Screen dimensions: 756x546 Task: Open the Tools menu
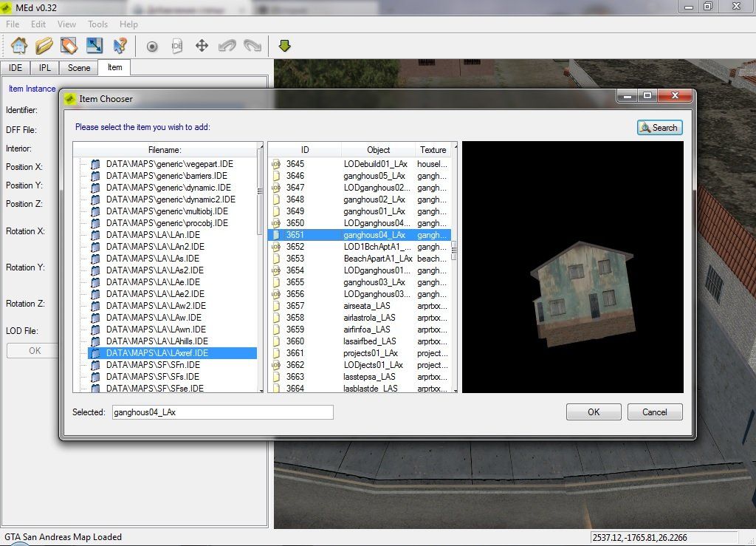pyautogui.click(x=97, y=24)
